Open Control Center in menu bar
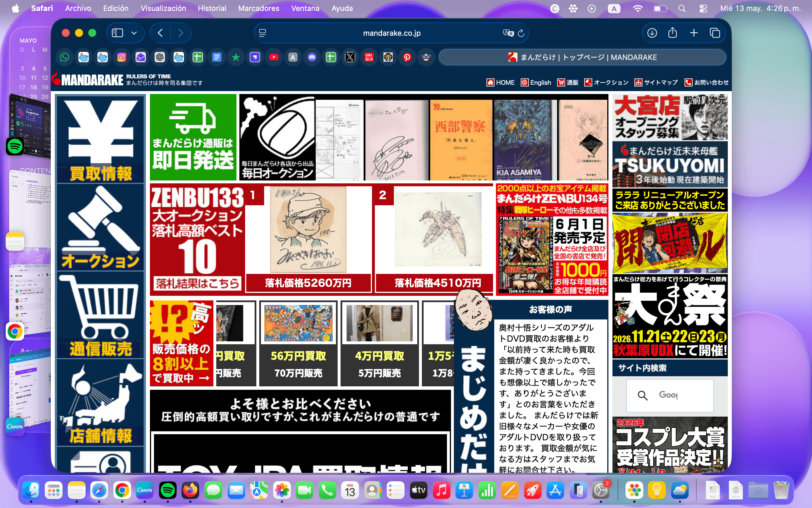Image resolution: width=812 pixels, height=508 pixels. (703, 8)
